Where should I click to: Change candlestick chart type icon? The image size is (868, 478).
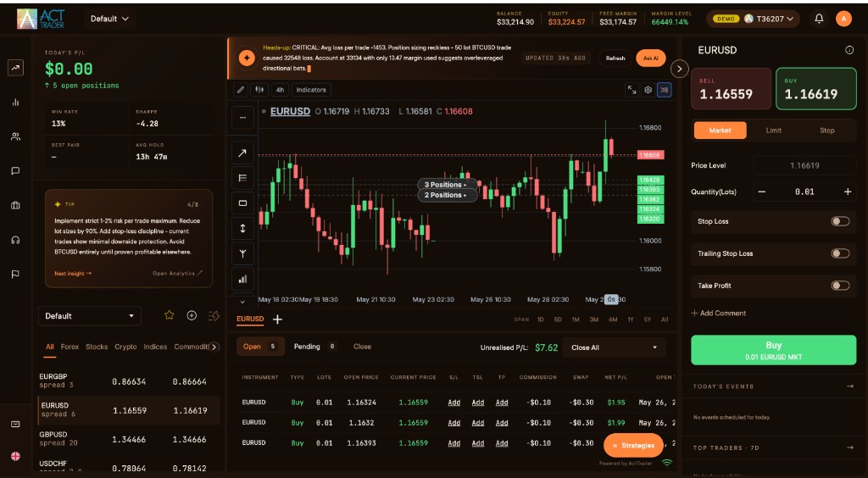(259, 90)
